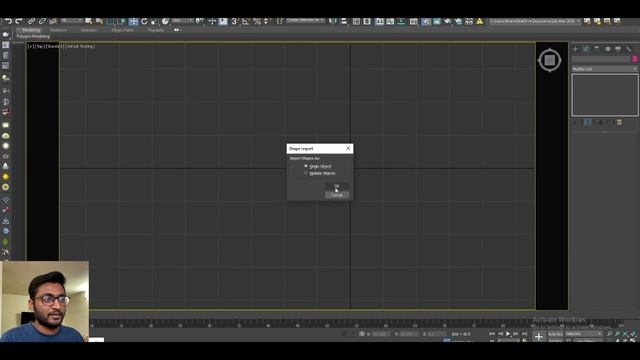Click the Play Animation button
The width and height of the screenshot is (640, 360).
click(x=508, y=334)
